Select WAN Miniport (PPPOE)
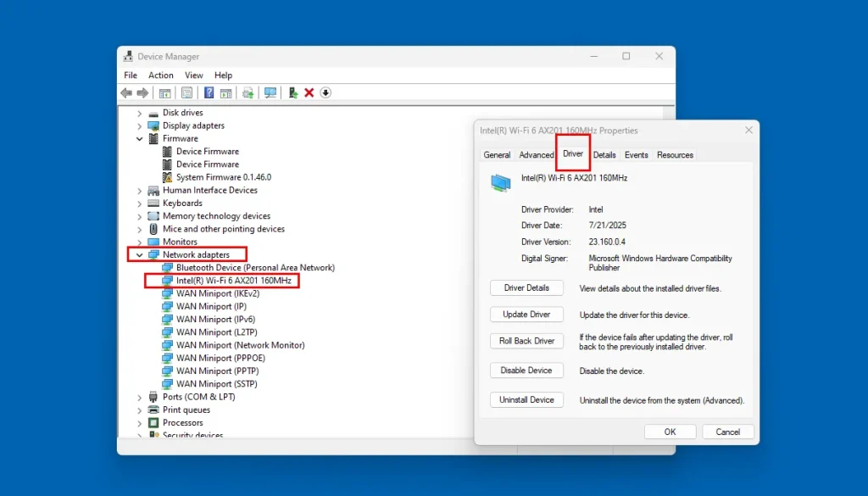This screenshot has height=496, width=868. 220,358
